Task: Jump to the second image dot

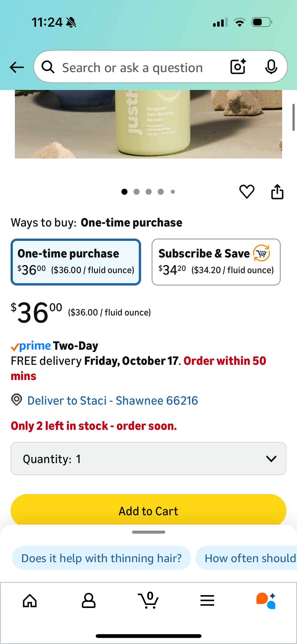Action: 137,192
